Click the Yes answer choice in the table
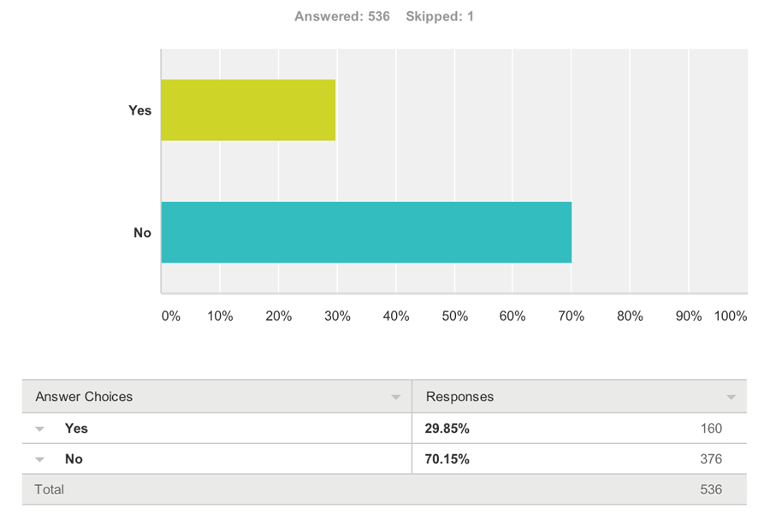This screenshot has height=532, width=770. click(76, 429)
